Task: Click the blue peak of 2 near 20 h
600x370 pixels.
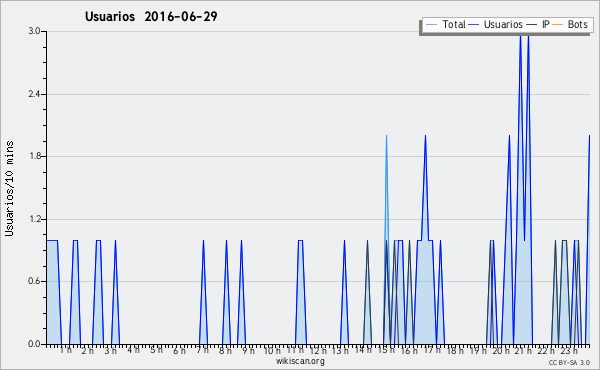Action: pyautogui.click(x=509, y=136)
